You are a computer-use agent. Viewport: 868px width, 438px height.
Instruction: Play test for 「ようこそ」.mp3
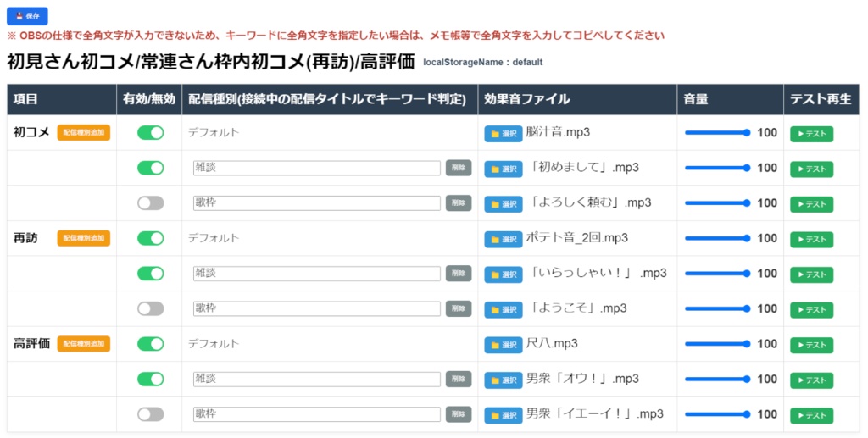click(x=811, y=310)
